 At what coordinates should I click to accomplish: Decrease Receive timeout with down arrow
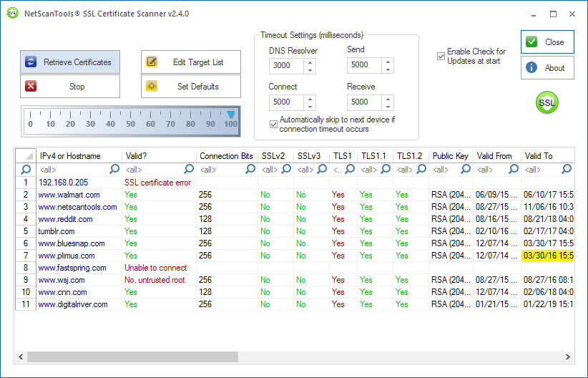tap(388, 107)
